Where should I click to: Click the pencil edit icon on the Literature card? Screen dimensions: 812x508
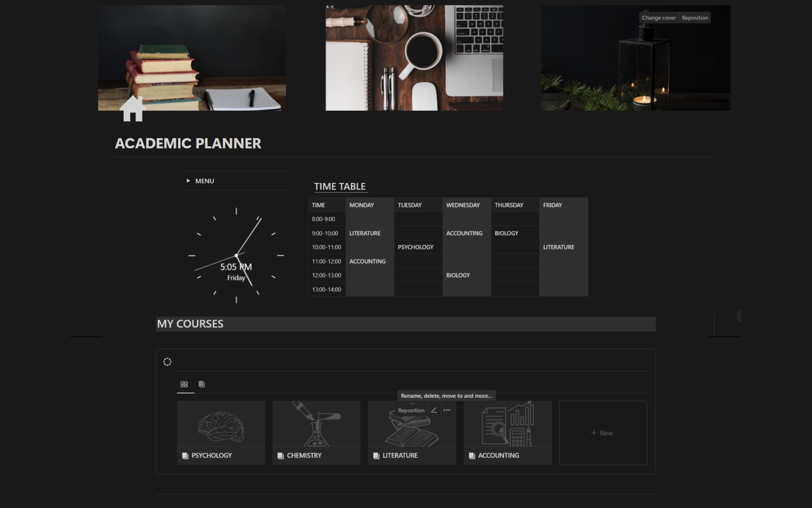click(434, 410)
